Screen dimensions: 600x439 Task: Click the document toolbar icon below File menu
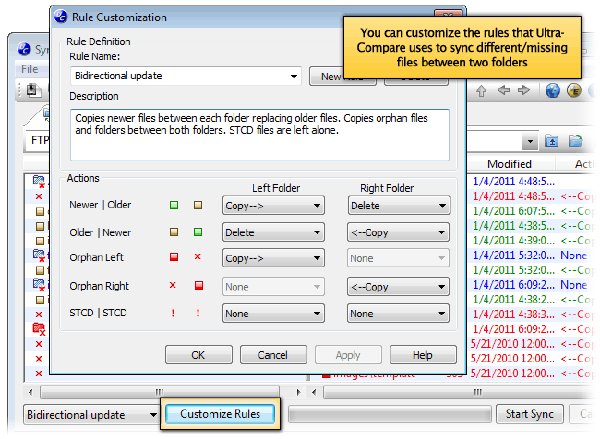click(33, 90)
